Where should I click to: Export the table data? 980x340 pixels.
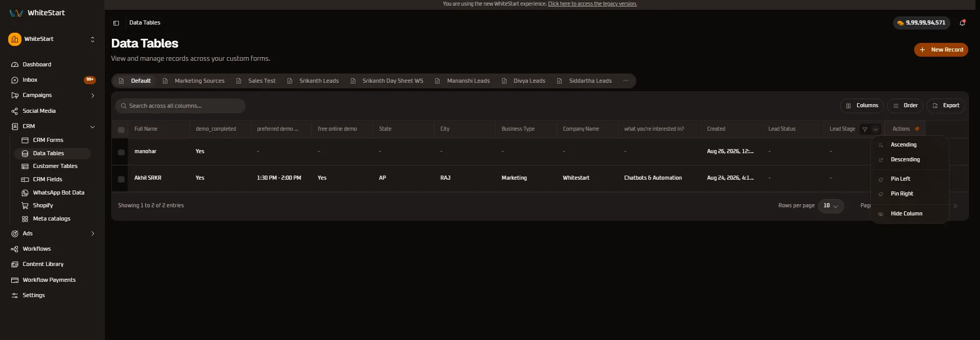tap(945, 106)
